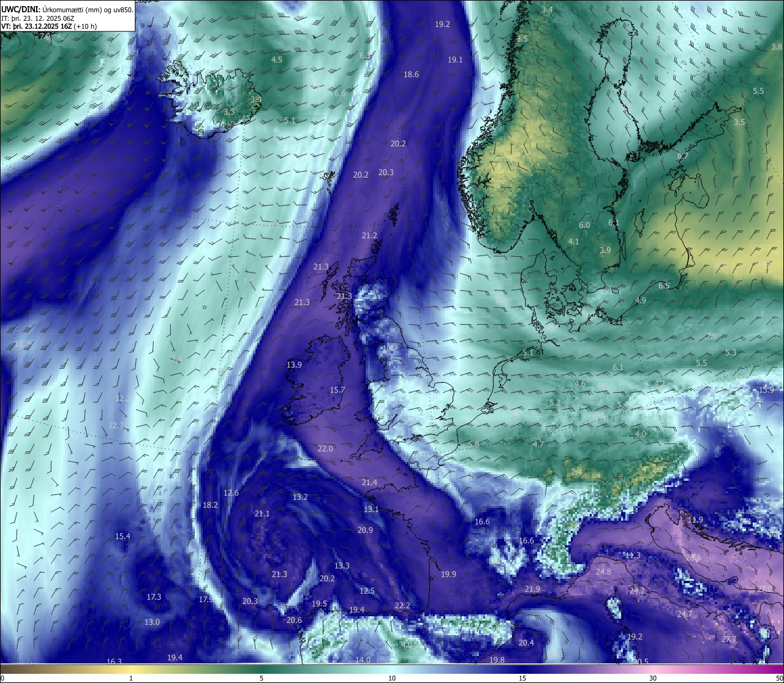
Task: Click the 13.2 value on the map
Action: [x=300, y=497]
